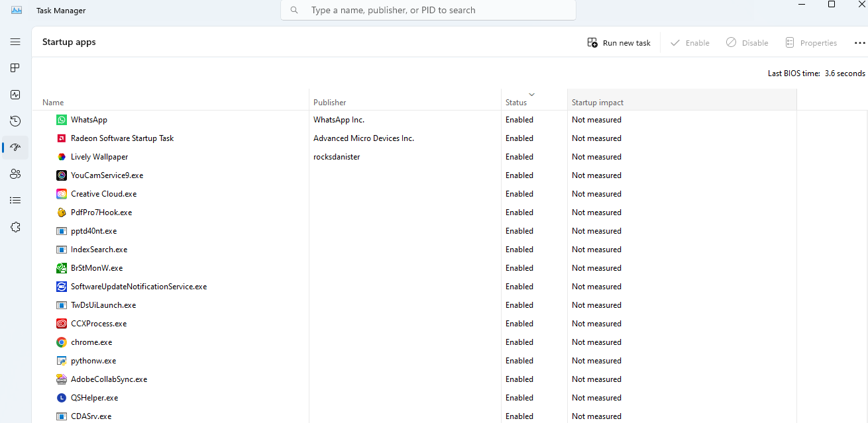Select the chrome.exe row name
The width and height of the screenshot is (868, 423).
pyautogui.click(x=91, y=342)
